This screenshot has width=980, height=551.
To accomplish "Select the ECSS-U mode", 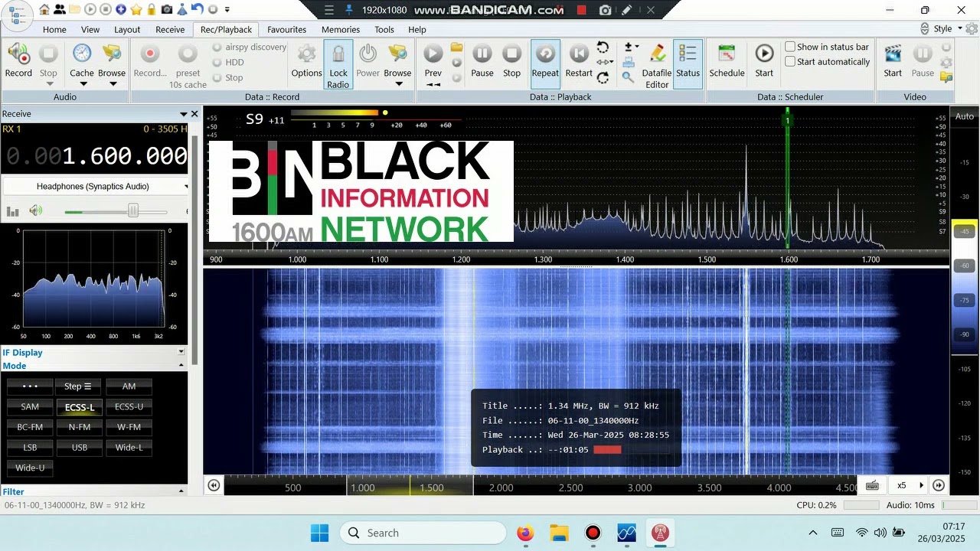I will click(x=129, y=406).
